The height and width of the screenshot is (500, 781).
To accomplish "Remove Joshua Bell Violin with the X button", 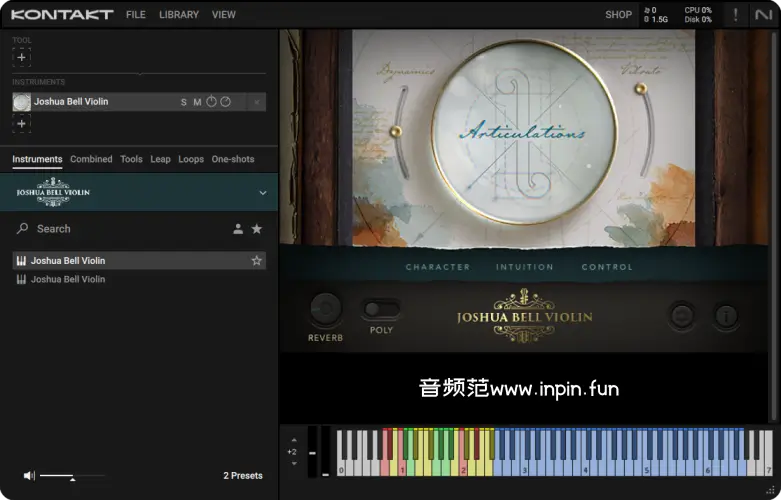I will click(x=257, y=102).
